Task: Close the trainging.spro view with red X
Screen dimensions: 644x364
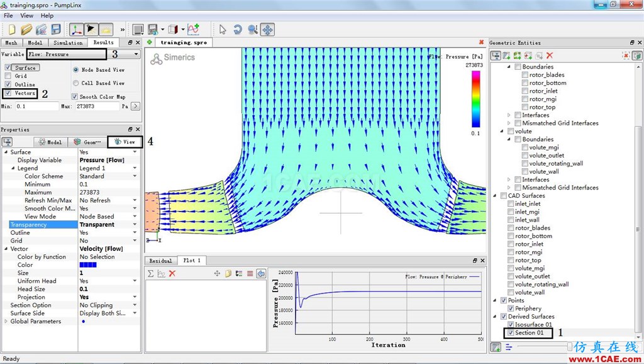Action: [481, 42]
